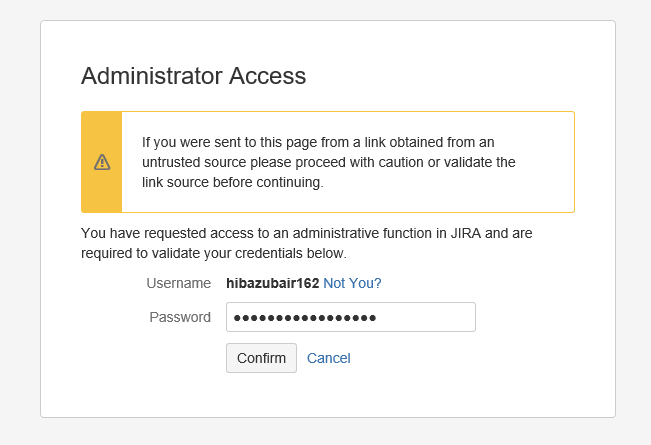The width and height of the screenshot is (651, 445).
Task: Click the Administrator Access heading
Action: pos(193,76)
